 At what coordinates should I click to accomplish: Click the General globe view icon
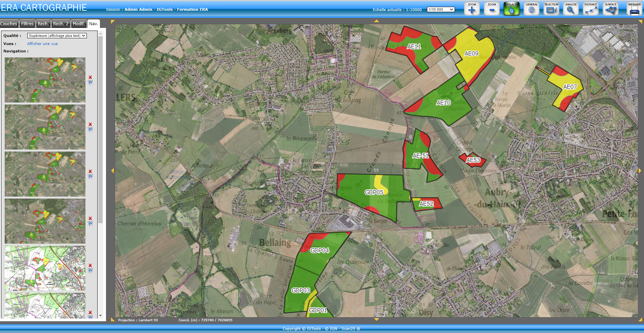point(531,9)
